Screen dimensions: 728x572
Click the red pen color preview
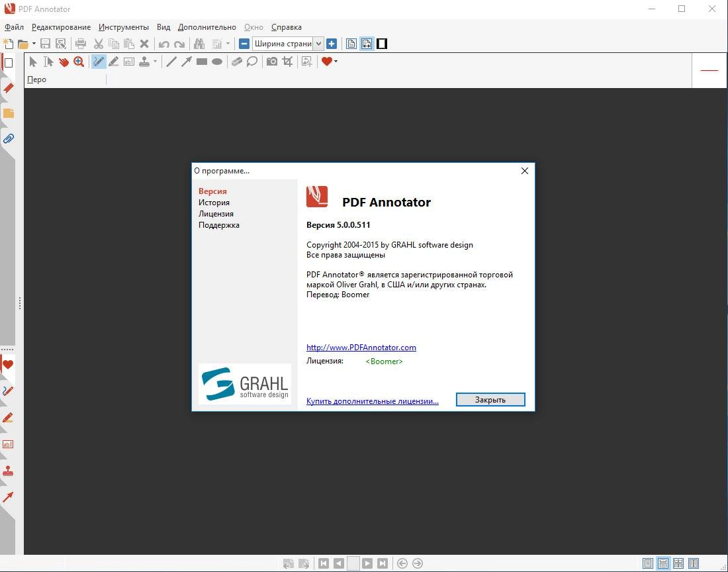pyautogui.click(x=709, y=70)
